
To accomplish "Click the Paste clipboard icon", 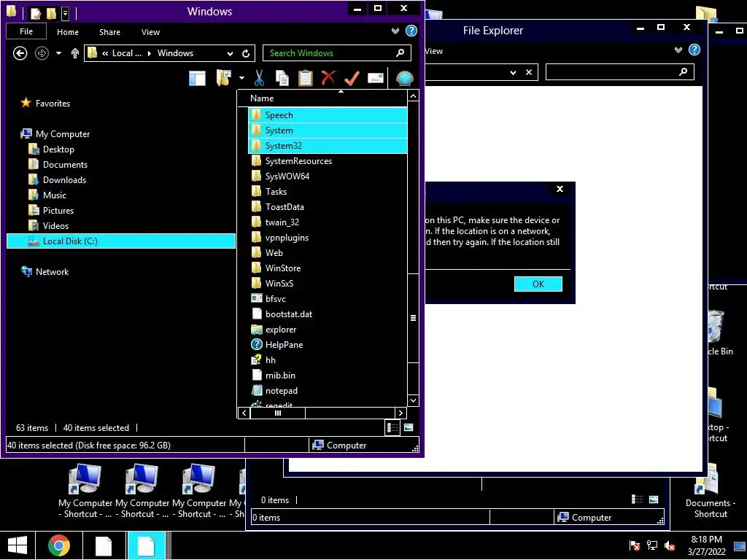I will (x=306, y=78).
